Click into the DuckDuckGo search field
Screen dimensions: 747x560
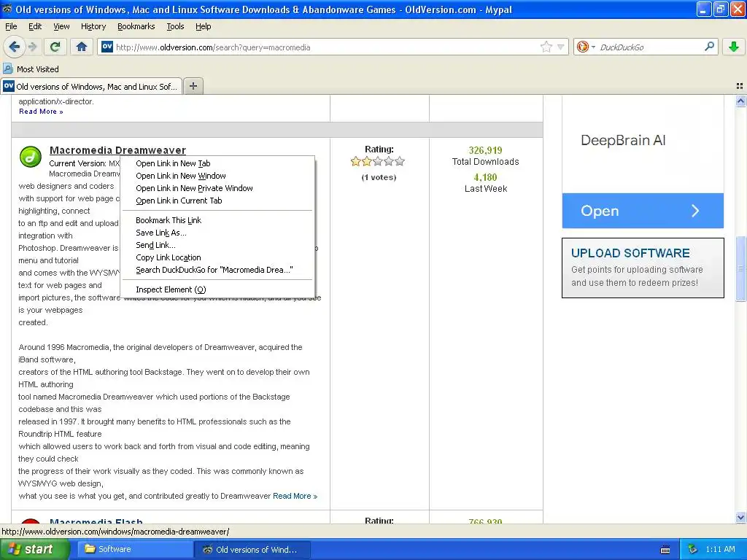650,47
